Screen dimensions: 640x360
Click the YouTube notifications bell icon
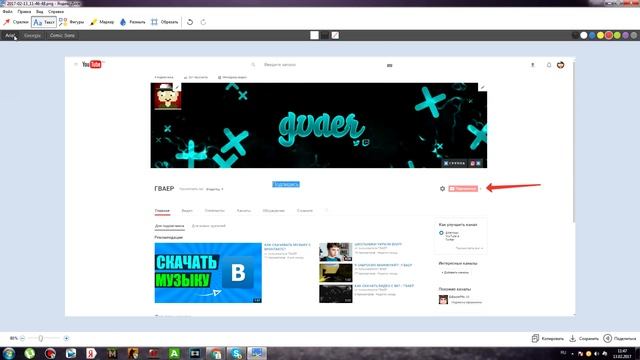pyautogui.click(x=549, y=65)
